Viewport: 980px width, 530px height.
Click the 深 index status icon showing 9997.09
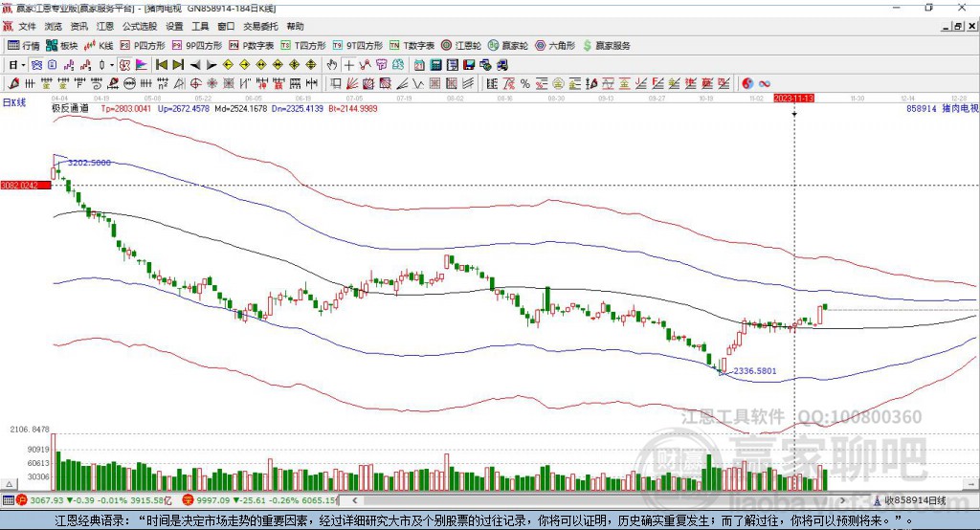click(x=189, y=500)
